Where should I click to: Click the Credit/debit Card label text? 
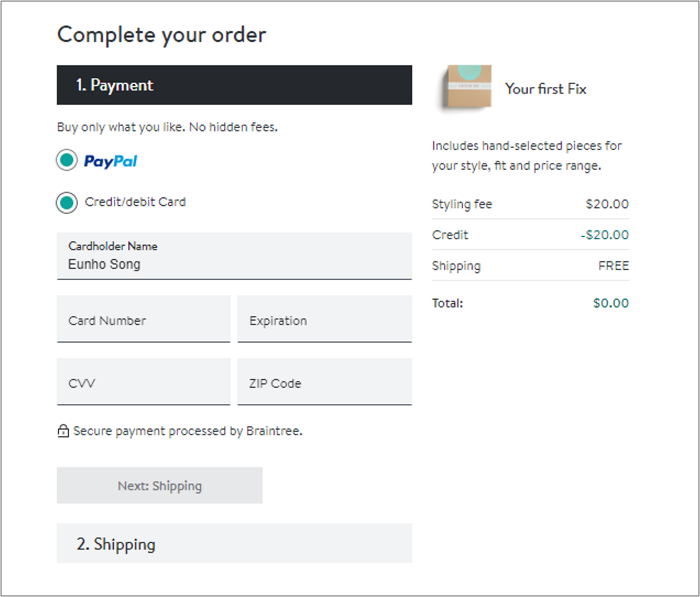pyautogui.click(x=135, y=202)
